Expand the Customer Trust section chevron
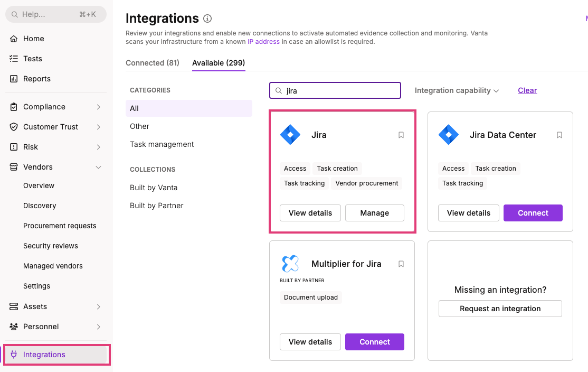The image size is (588, 372). [98, 127]
